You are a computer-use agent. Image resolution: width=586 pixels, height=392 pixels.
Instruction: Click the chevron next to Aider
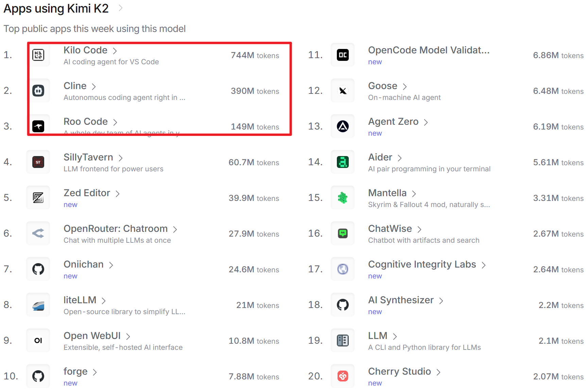point(400,158)
